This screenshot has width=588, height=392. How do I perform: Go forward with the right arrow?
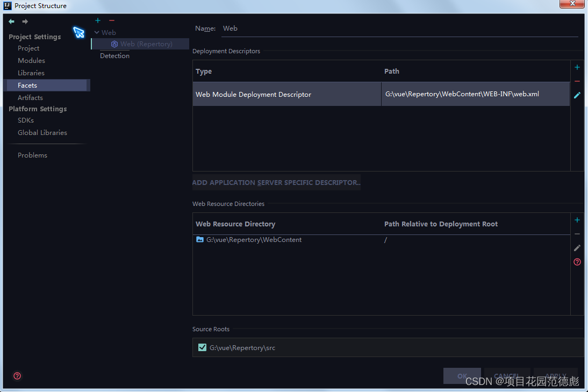25,22
